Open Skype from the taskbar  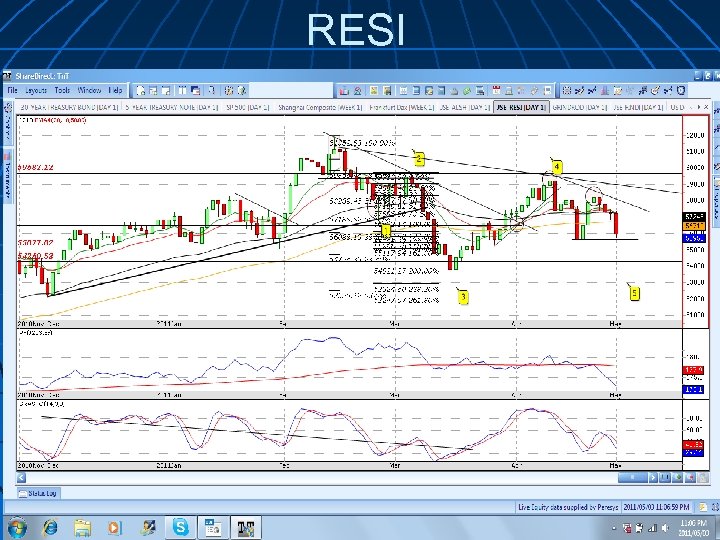(x=180, y=527)
